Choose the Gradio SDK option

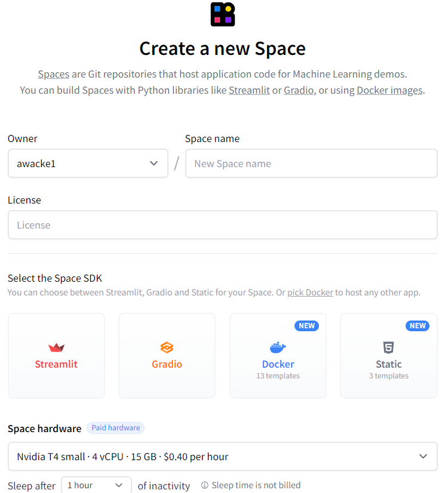click(167, 356)
